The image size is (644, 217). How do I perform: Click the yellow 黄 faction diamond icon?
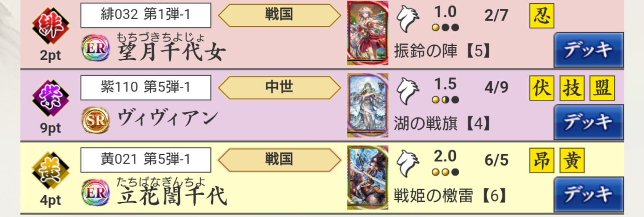51,170
